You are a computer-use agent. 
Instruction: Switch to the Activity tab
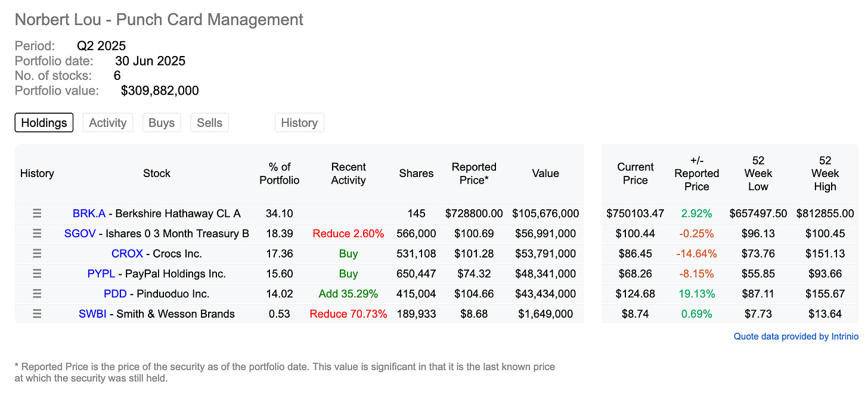(x=108, y=123)
